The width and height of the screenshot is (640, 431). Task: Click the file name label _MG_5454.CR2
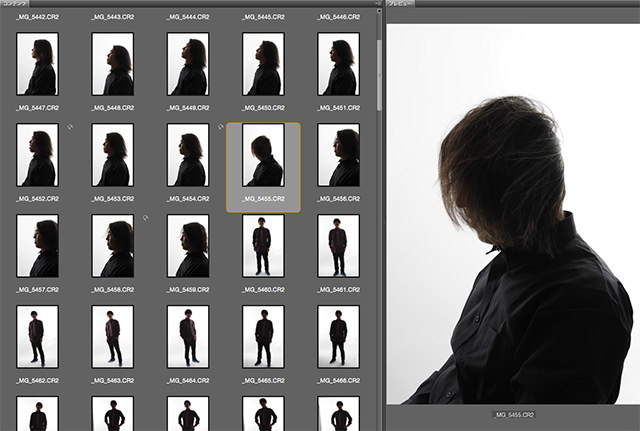(x=188, y=199)
